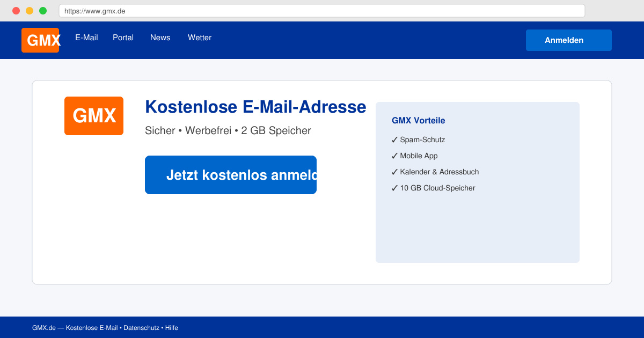Click the large orange GMX logo in card
This screenshot has width=644, height=338.
[x=94, y=116]
